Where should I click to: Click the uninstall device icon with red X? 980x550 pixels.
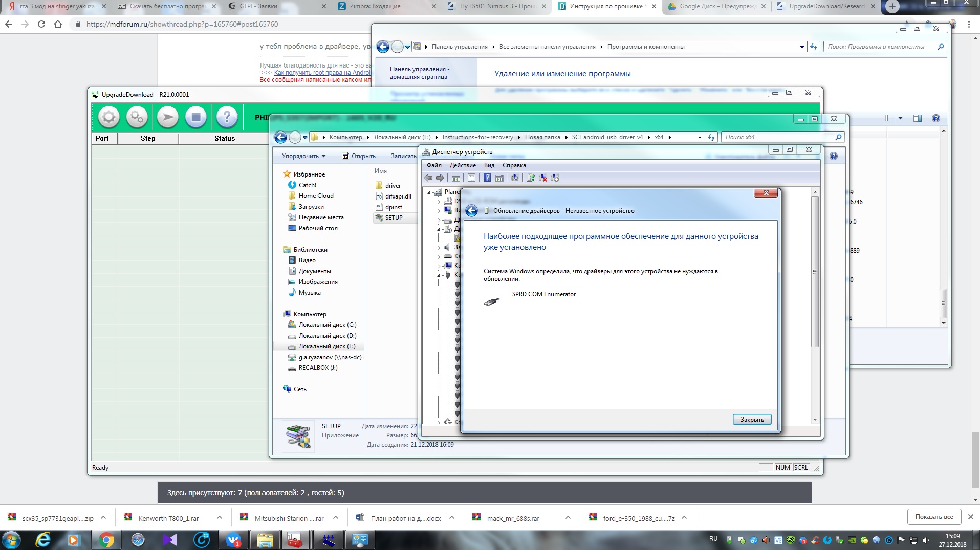543,178
